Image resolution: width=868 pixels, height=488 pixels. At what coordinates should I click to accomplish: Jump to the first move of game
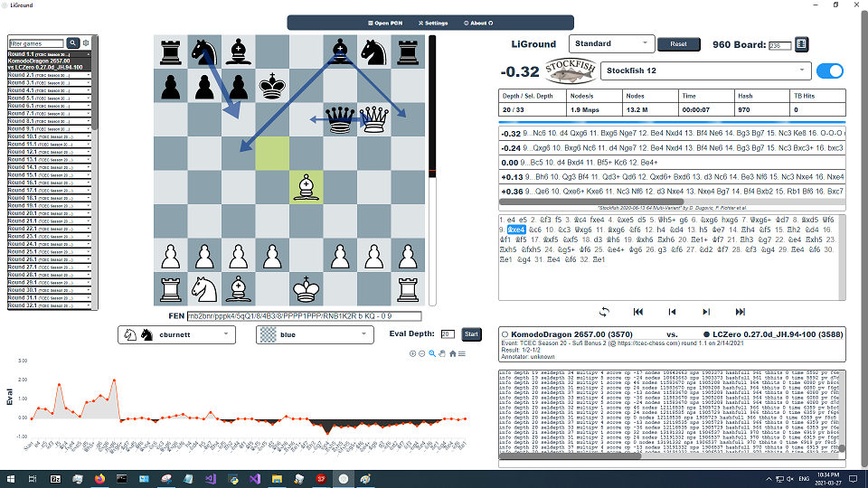[637, 312]
